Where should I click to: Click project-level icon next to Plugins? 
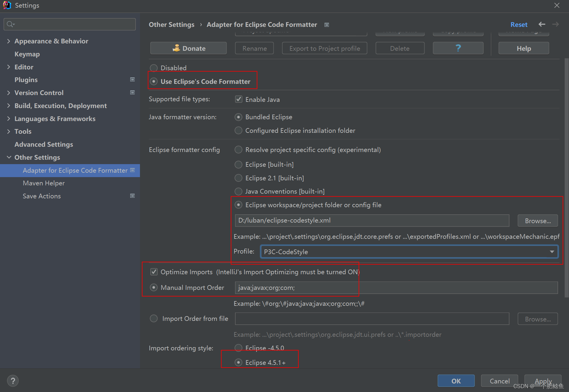(x=133, y=79)
